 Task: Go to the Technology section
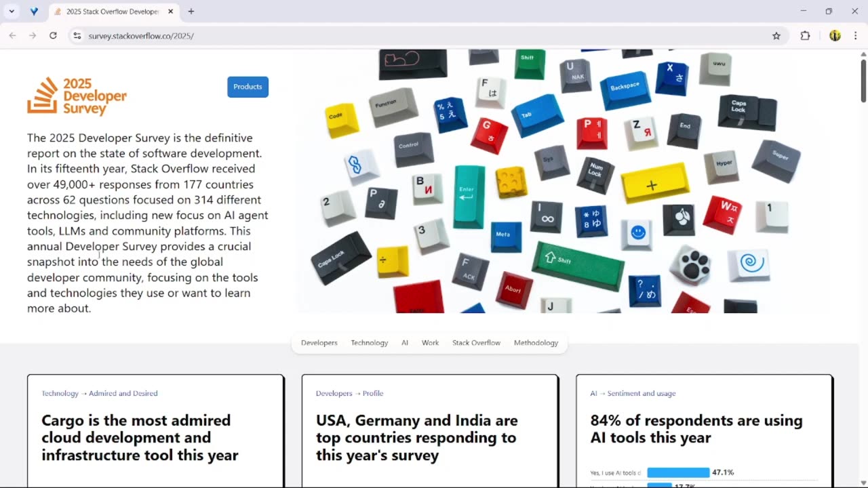coord(370,343)
